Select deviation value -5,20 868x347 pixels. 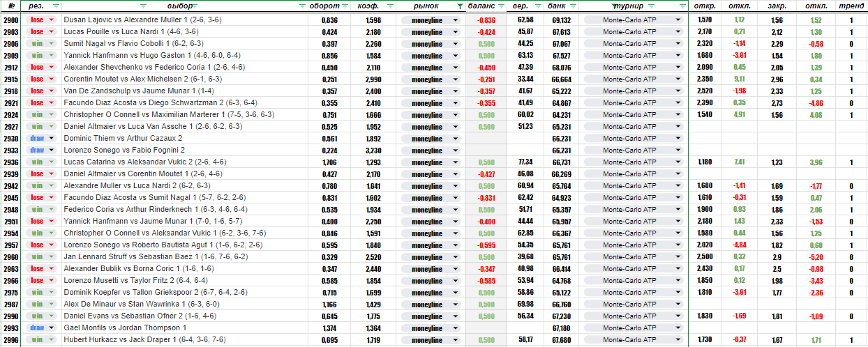click(815, 257)
